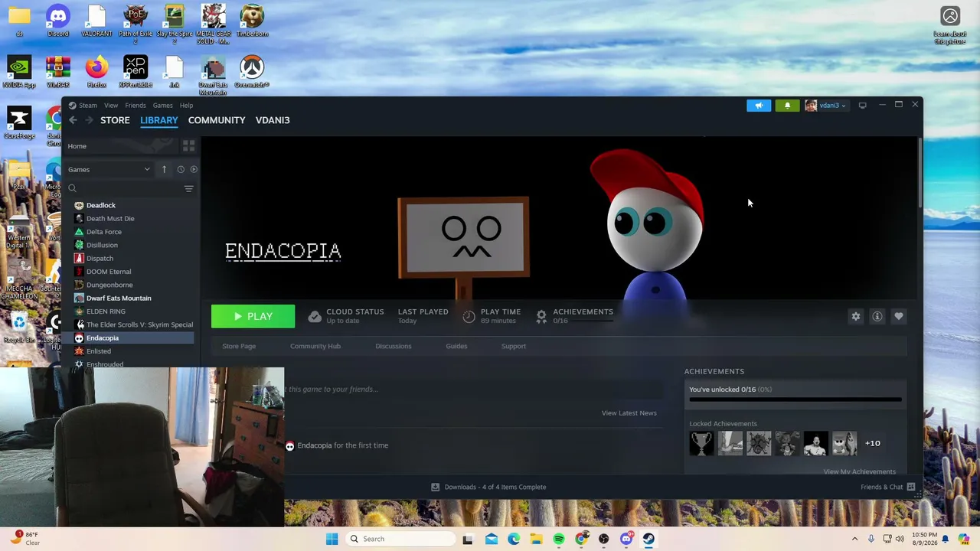Image resolution: width=980 pixels, height=551 pixels.
Task: Sort library list with the up arrow
Action: 164,169
